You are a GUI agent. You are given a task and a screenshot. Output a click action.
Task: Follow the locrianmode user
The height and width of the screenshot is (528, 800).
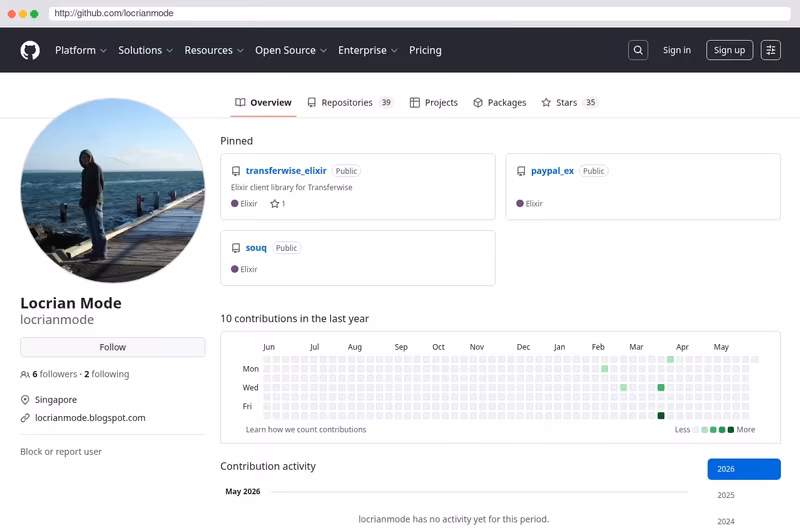tap(113, 347)
